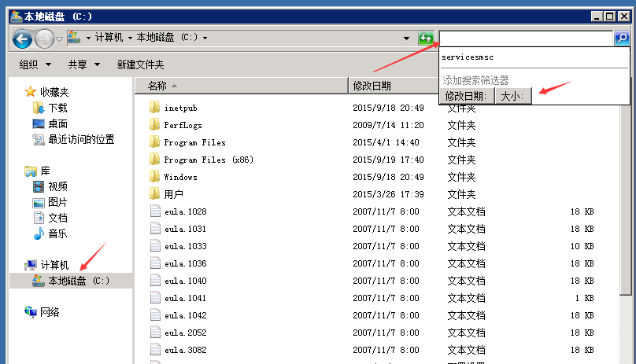Image resolution: width=636 pixels, height=364 pixels.
Task: Click the search magnifier icon
Action: [621, 38]
